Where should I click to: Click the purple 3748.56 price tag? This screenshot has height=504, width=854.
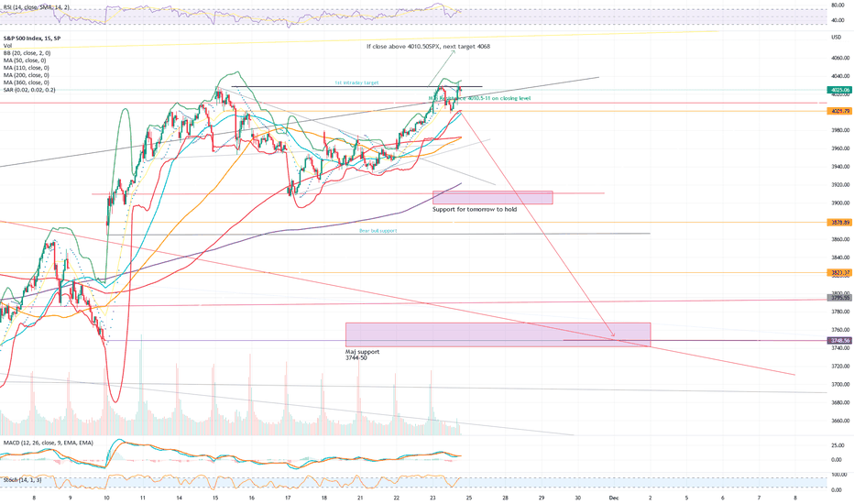coord(838,341)
